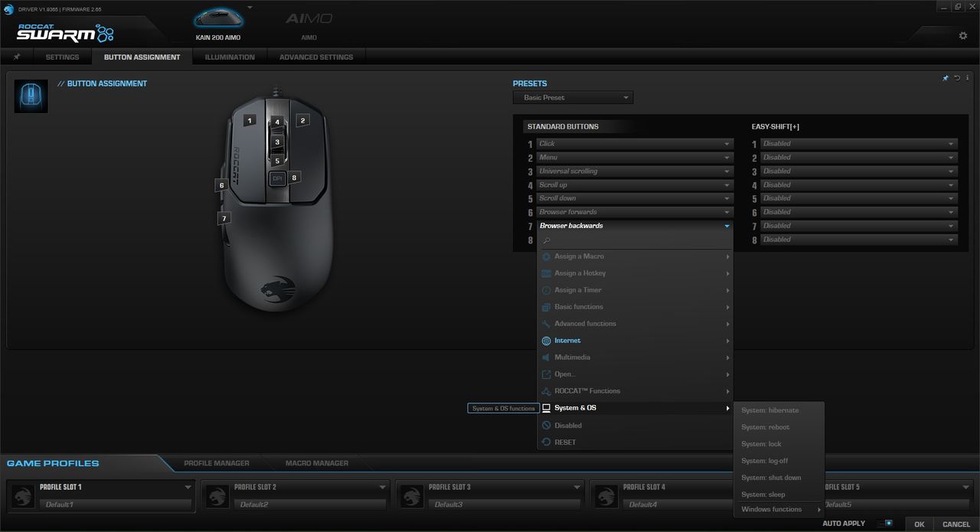This screenshot has height=532, width=980.
Task: Open Easy-Shift button 1 Disabled dropdown
Action: click(858, 144)
